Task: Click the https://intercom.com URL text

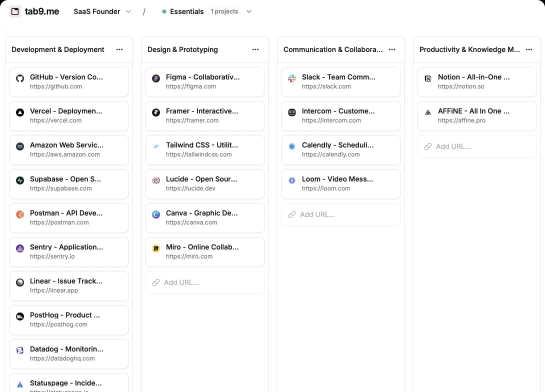Action: [331, 120]
